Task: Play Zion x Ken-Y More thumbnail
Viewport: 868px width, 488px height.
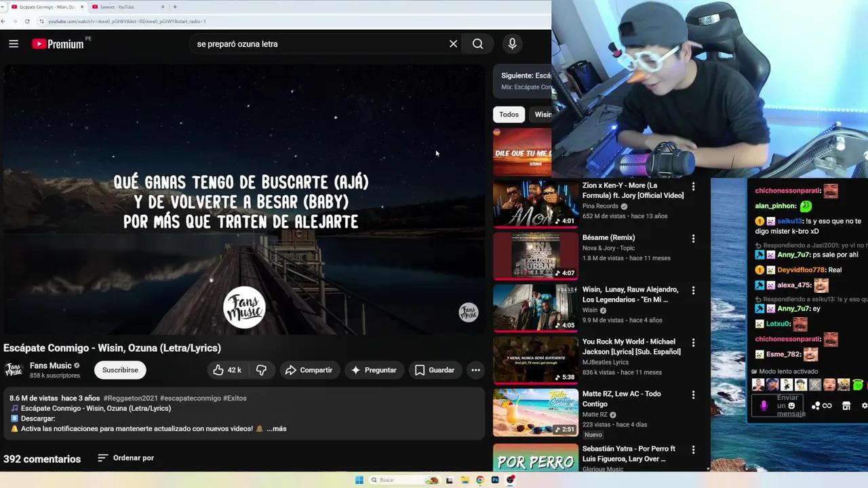Action: pyautogui.click(x=536, y=204)
